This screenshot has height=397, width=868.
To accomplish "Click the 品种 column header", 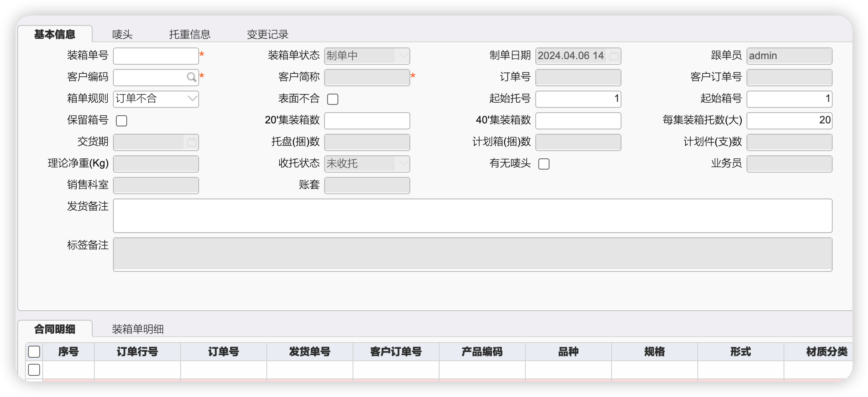I will coord(568,352).
